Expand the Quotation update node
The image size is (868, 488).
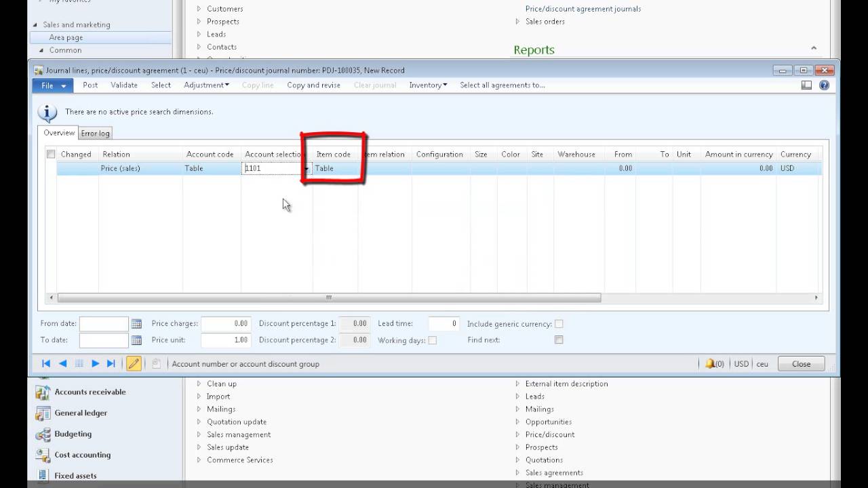pos(199,422)
